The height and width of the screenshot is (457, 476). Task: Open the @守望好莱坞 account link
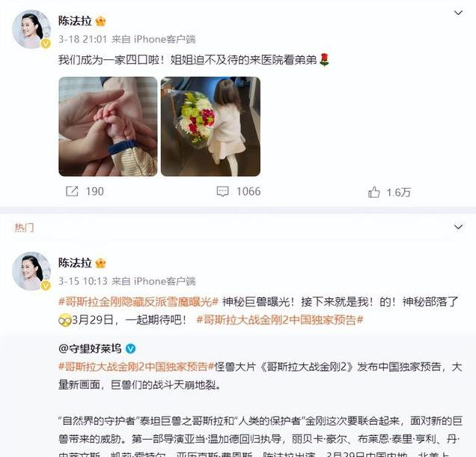point(90,348)
